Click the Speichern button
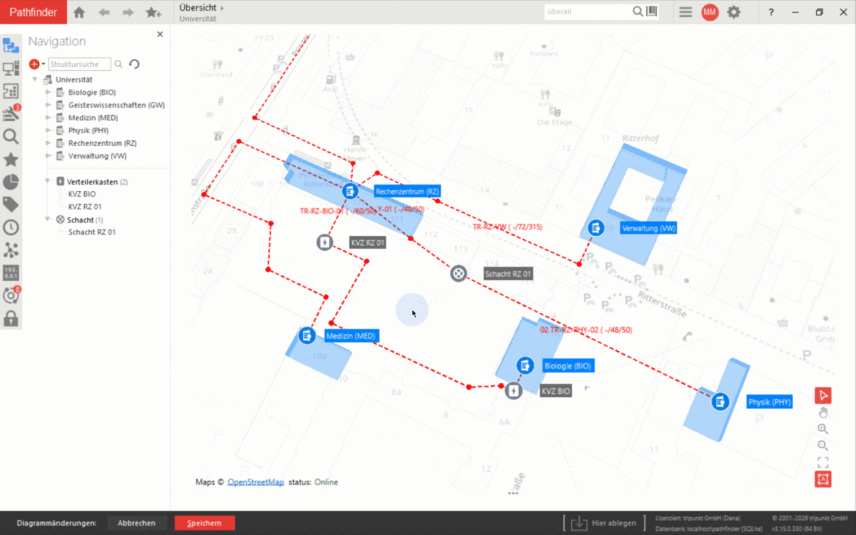The width and height of the screenshot is (856, 535). (x=204, y=523)
